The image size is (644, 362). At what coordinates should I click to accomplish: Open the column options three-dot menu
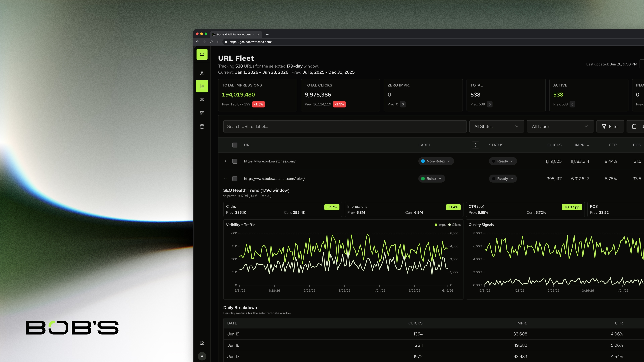point(475,145)
